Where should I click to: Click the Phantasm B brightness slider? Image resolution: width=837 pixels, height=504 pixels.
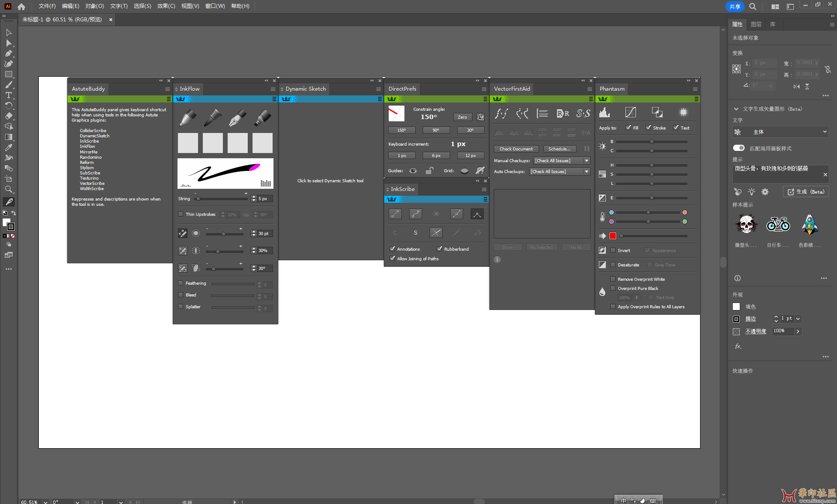[652, 142]
